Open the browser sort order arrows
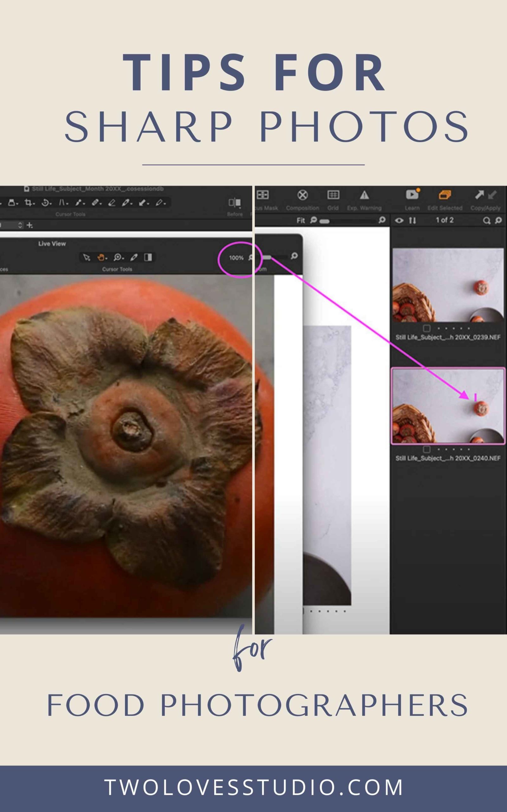Image resolution: width=507 pixels, height=812 pixels. (x=413, y=220)
